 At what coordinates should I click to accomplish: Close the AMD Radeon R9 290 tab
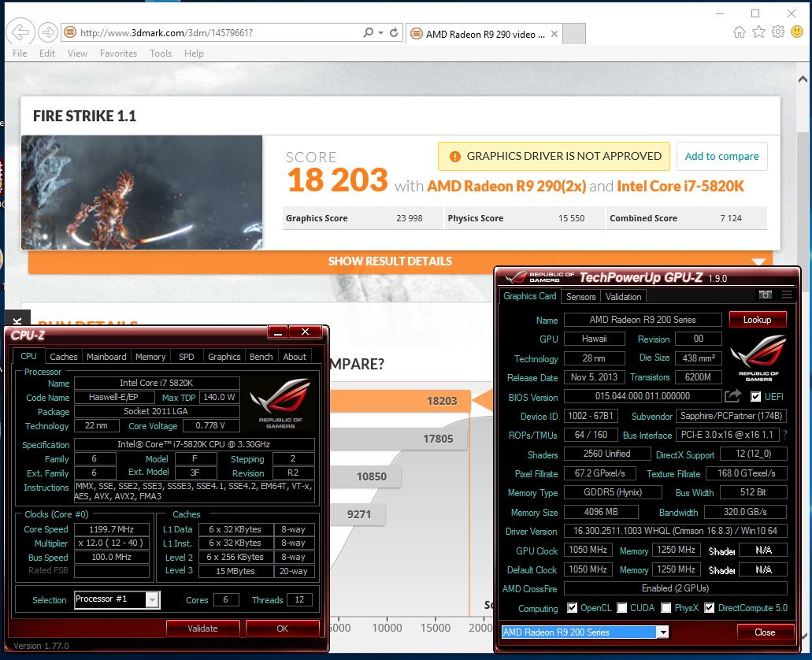click(554, 34)
